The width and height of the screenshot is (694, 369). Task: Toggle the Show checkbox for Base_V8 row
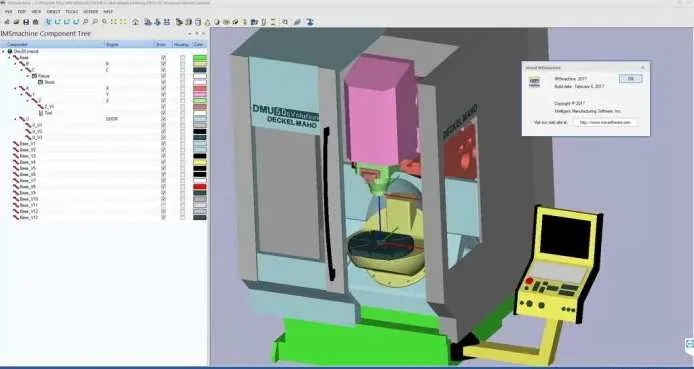[163, 187]
